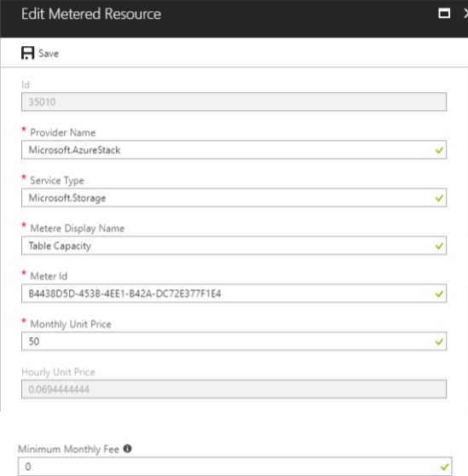The image size is (468, 476).
Task: Click the disabled Id field showing 35010
Action: tap(234, 102)
